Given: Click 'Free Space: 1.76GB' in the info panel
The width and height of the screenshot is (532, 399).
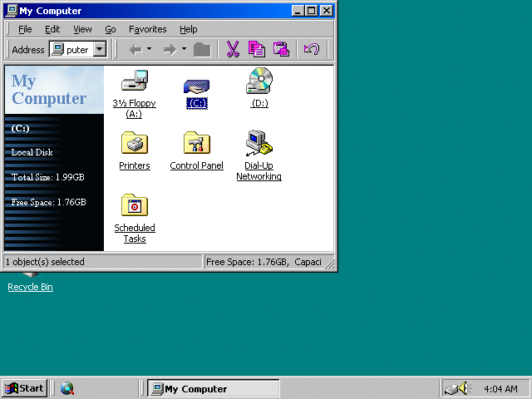Looking at the screenshot, I should coord(48,202).
